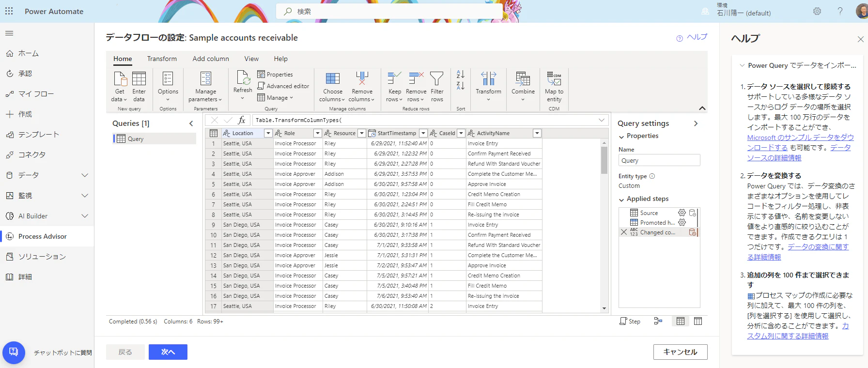Delete the Changed column type step
868x368 pixels.
coord(624,232)
